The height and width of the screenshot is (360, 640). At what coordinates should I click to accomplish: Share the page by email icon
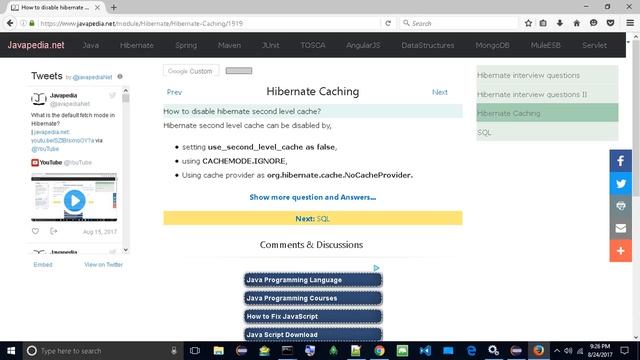pos(620,228)
